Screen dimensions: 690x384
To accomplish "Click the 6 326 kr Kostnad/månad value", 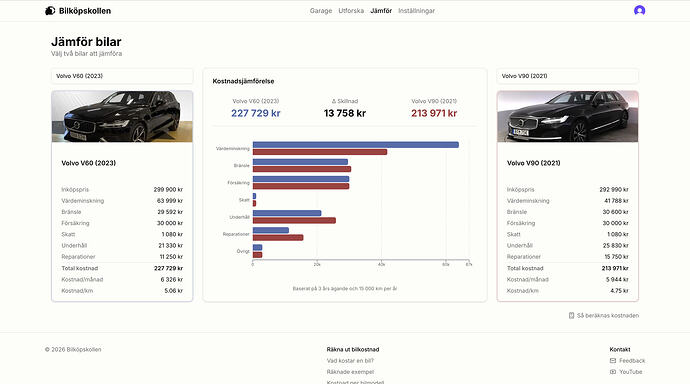I will (x=172, y=279).
